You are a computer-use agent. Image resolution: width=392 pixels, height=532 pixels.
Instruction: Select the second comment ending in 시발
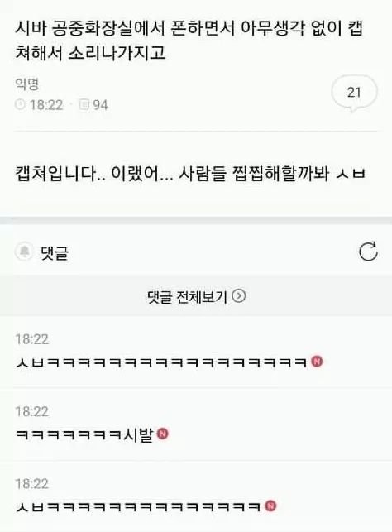[85, 434]
